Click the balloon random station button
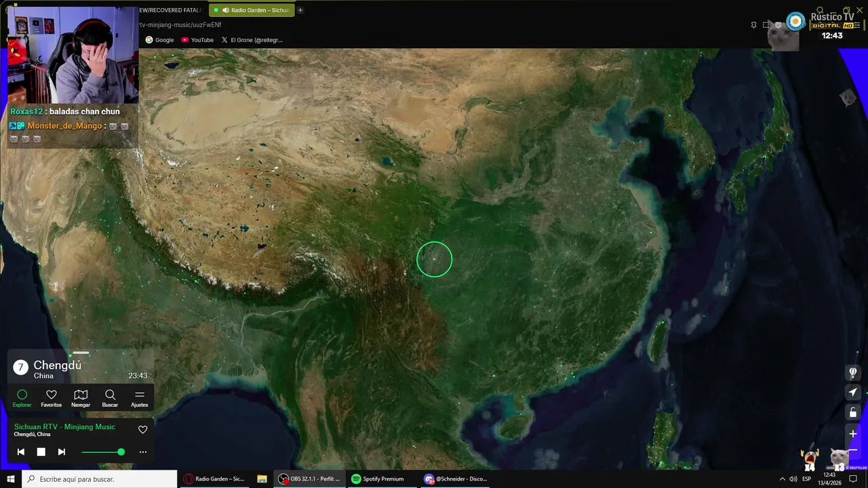This screenshot has width=868, height=488. tap(853, 372)
